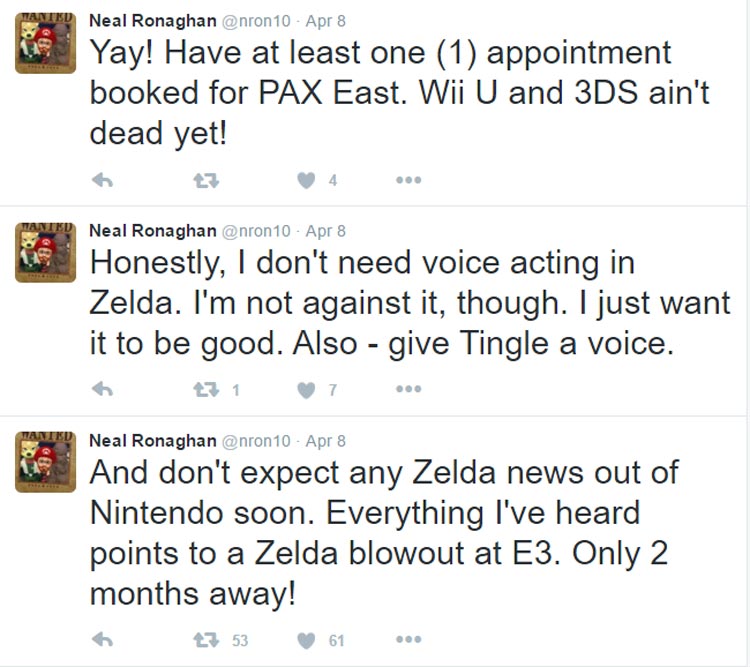Open the Apr 8 timestamp of E3 tweet
Viewport: 750px width, 667px height.
[x=325, y=440]
